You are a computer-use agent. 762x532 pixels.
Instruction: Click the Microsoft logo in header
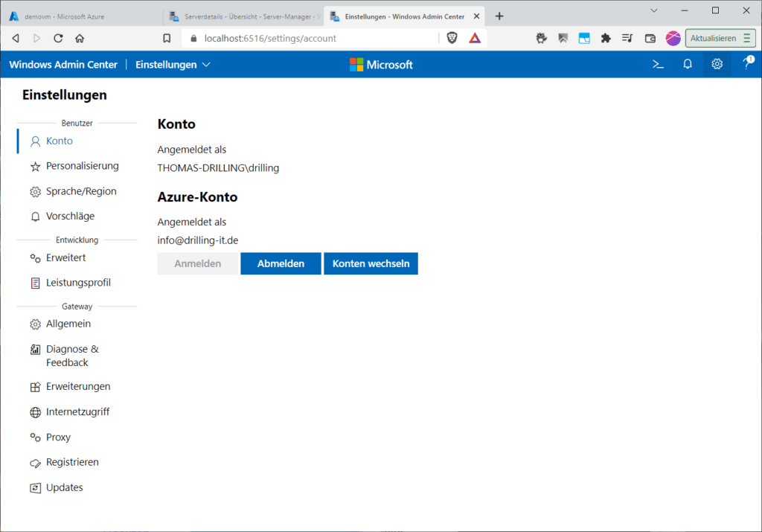381,65
